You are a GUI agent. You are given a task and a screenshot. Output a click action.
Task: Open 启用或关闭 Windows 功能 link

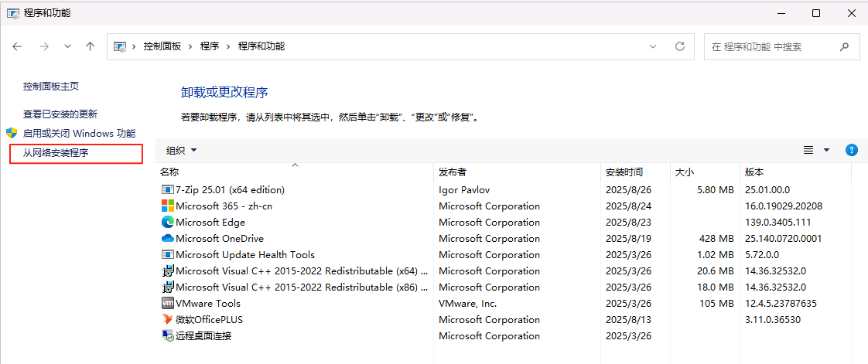[79, 134]
